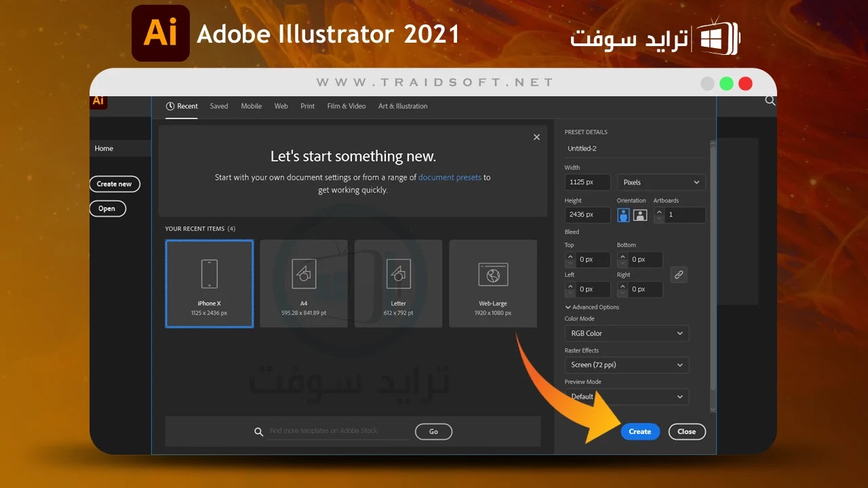Click the Bottom bleed value field
The width and height of the screenshot is (868, 488).
point(645,260)
